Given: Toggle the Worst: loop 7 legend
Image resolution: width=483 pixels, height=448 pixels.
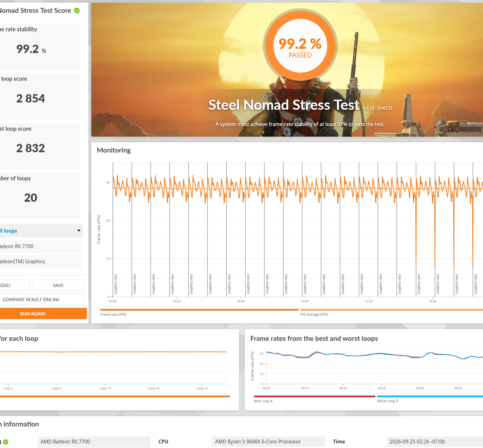Looking at the screenshot, I should point(387,401).
